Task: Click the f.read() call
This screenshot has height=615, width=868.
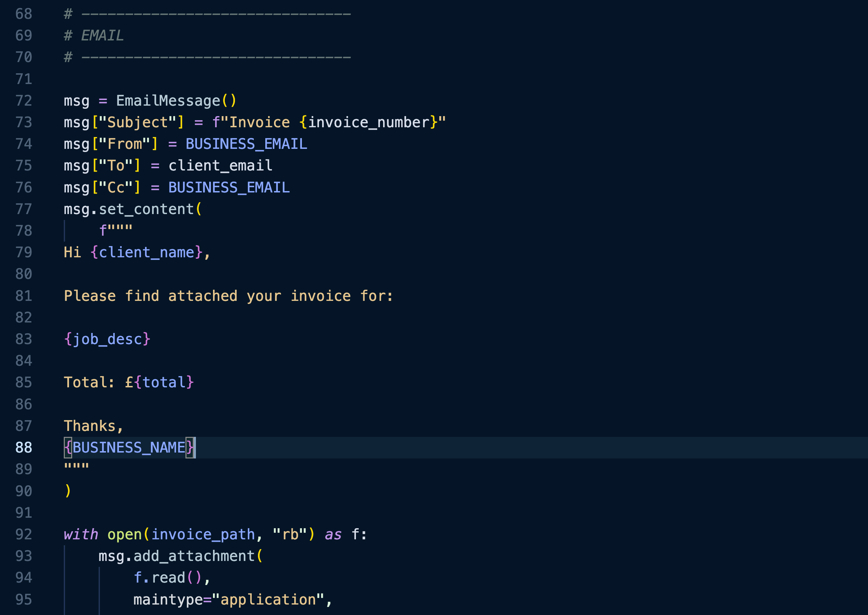Action: point(168,578)
